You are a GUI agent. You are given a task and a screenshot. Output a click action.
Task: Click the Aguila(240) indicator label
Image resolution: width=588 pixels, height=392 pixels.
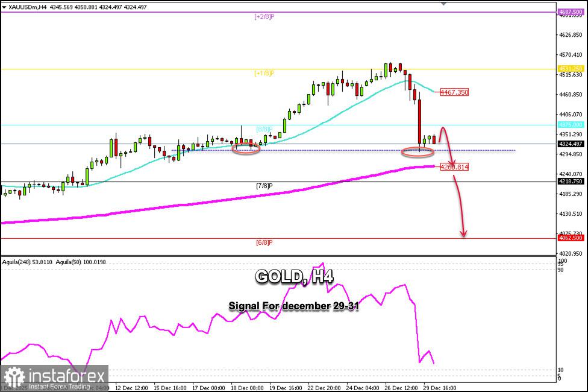click(x=27, y=262)
